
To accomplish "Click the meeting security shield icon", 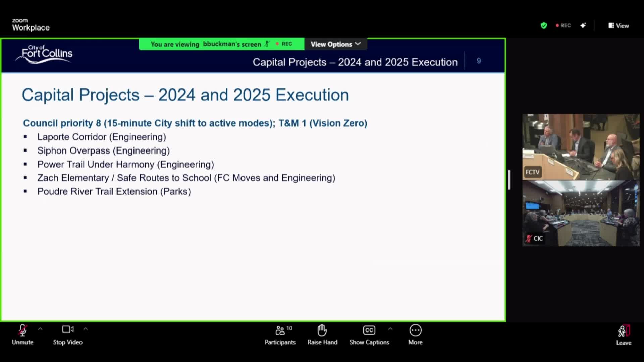I will click(x=544, y=25).
